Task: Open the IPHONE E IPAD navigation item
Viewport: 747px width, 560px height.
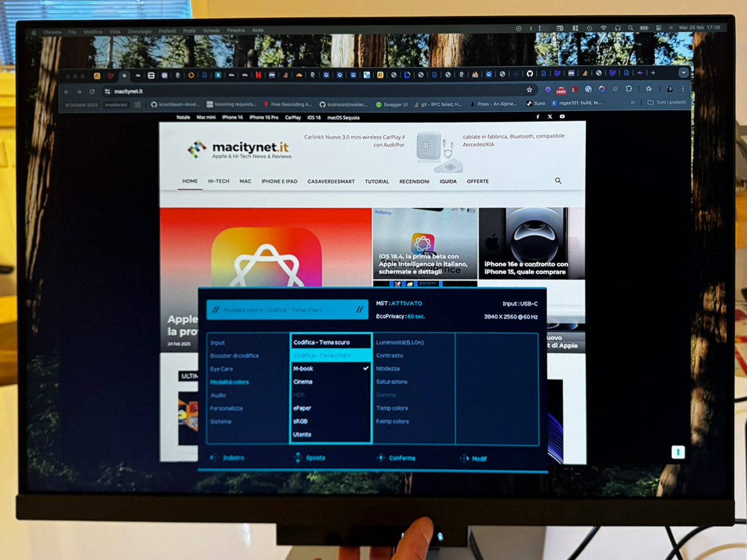Action: click(x=280, y=181)
